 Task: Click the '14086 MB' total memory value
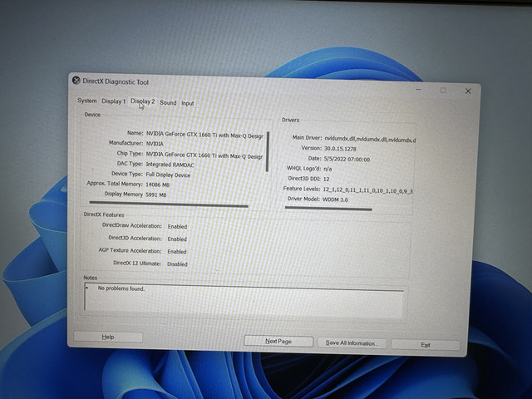tap(157, 185)
